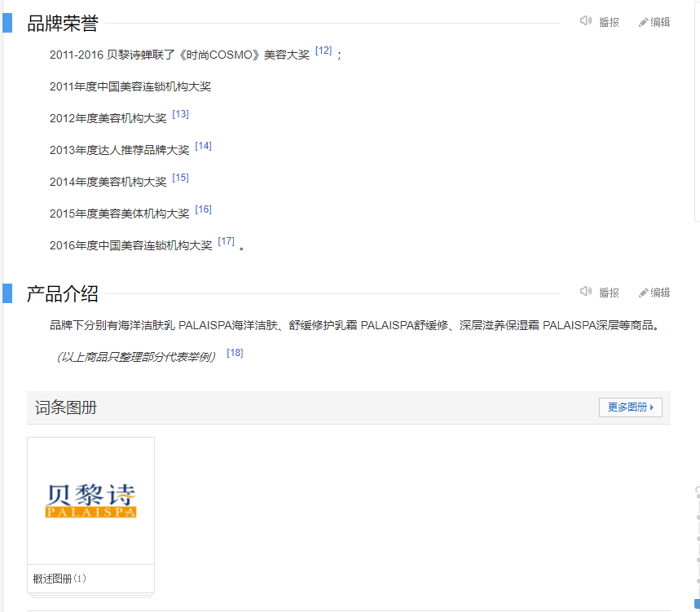Play audio via 播报 in 产品介绍 section
This screenshot has height=612, width=700.
tap(609, 293)
